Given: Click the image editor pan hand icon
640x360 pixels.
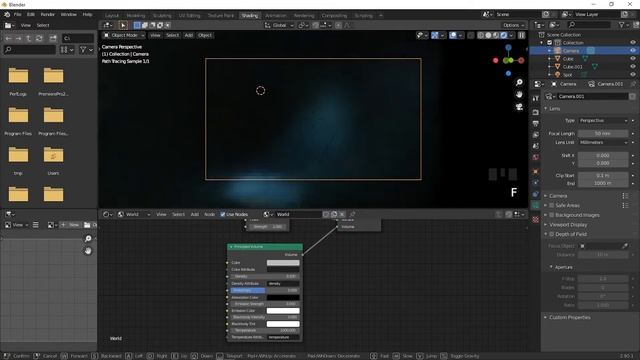Looking at the screenshot, I should click(x=88, y=251).
